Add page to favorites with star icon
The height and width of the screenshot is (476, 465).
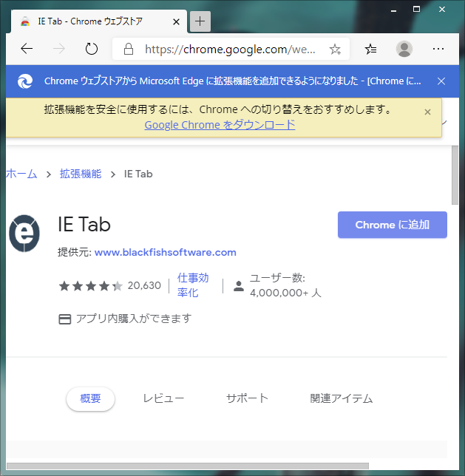coord(335,49)
